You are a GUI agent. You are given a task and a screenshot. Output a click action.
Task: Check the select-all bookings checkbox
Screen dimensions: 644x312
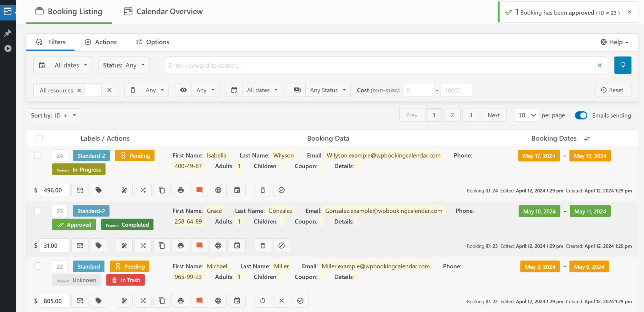(x=39, y=138)
